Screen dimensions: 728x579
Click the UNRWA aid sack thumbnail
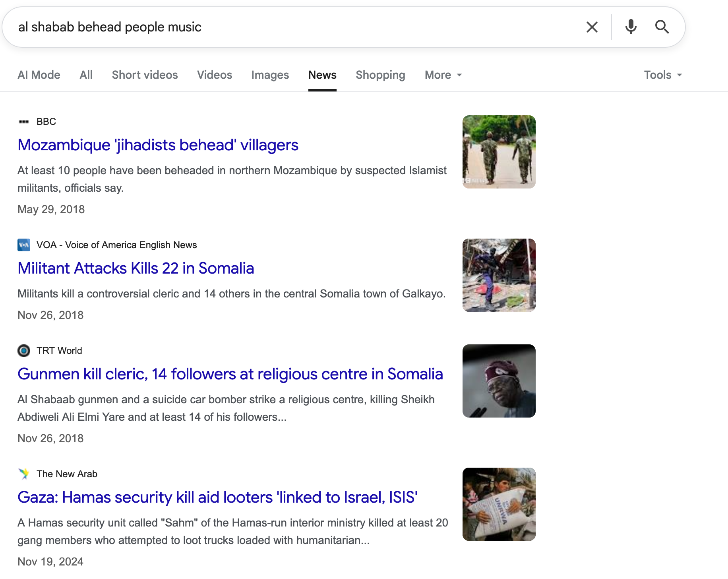[499, 504]
